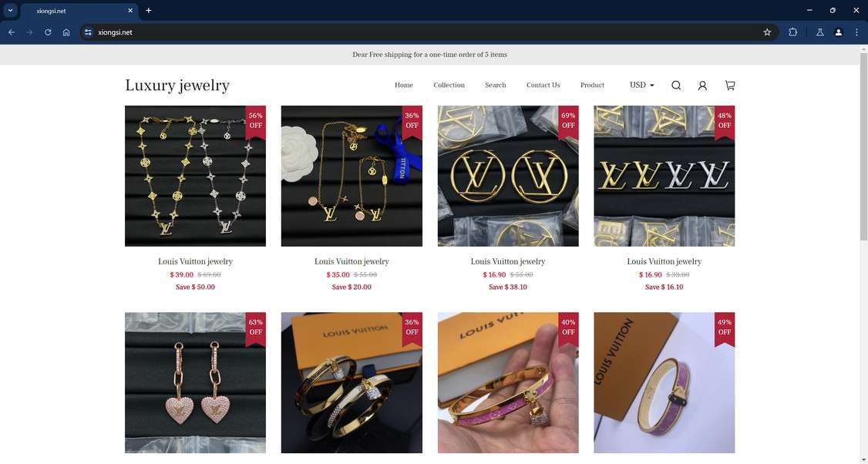Open the Contact Us menu item

[x=543, y=85]
